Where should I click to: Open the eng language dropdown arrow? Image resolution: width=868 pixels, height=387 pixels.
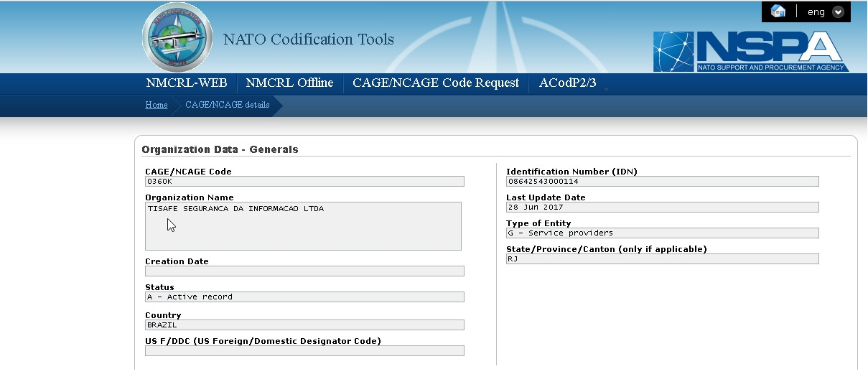point(838,11)
